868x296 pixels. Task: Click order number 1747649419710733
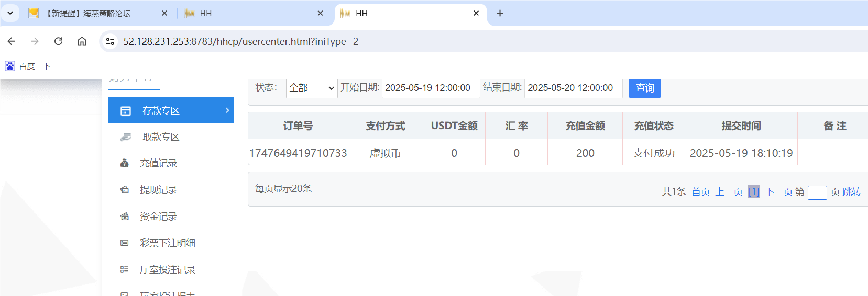[x=298, y=153]
